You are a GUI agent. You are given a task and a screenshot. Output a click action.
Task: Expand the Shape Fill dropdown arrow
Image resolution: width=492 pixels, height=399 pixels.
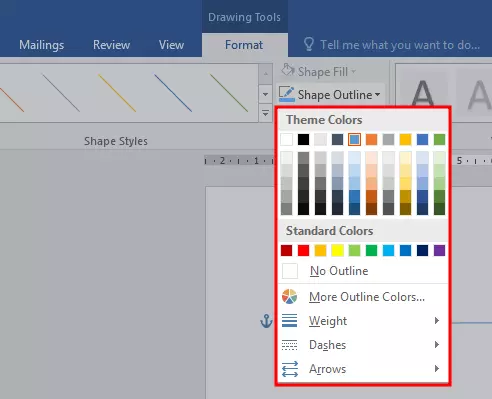pyautogui.click(x=353, y=71)
